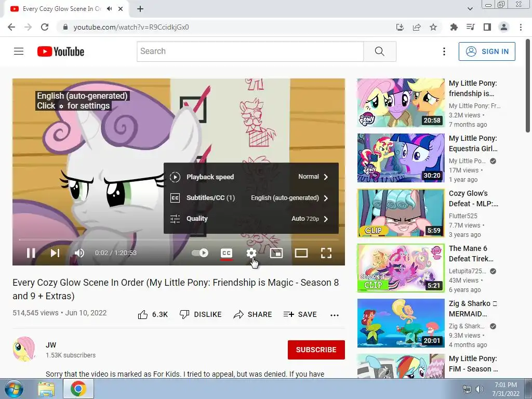Switch to theater mode icon
Screen dimensions: 532x399
click(301, 253)
